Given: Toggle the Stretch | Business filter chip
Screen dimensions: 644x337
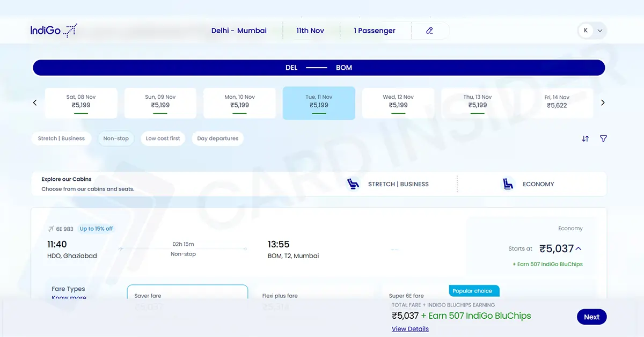Looking at the screenshot, I should pos(61,138).
